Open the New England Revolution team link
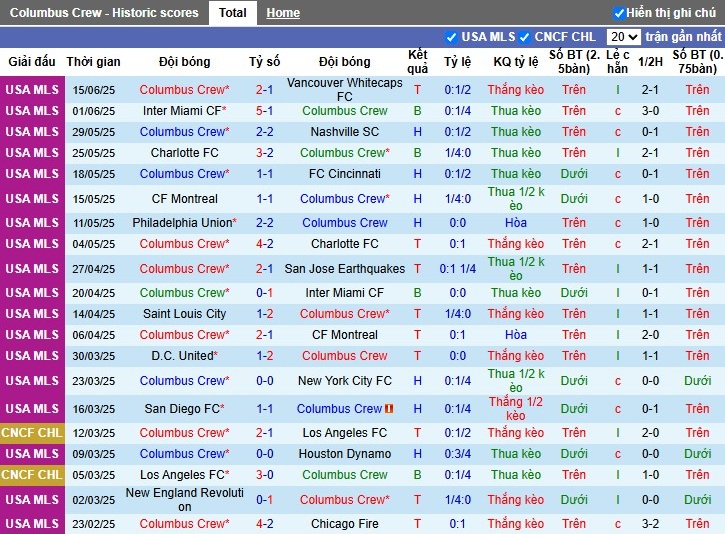 pyautogui.click(x=184, y=500)
